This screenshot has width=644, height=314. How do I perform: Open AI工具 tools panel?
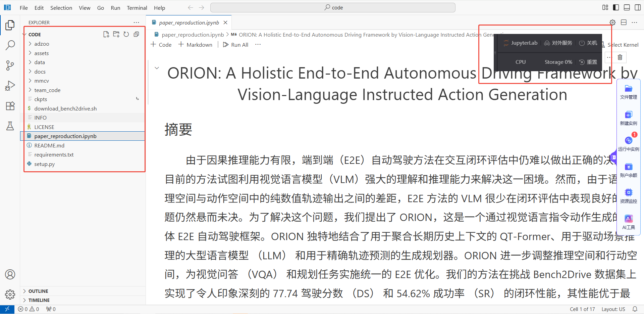point(629,222)
